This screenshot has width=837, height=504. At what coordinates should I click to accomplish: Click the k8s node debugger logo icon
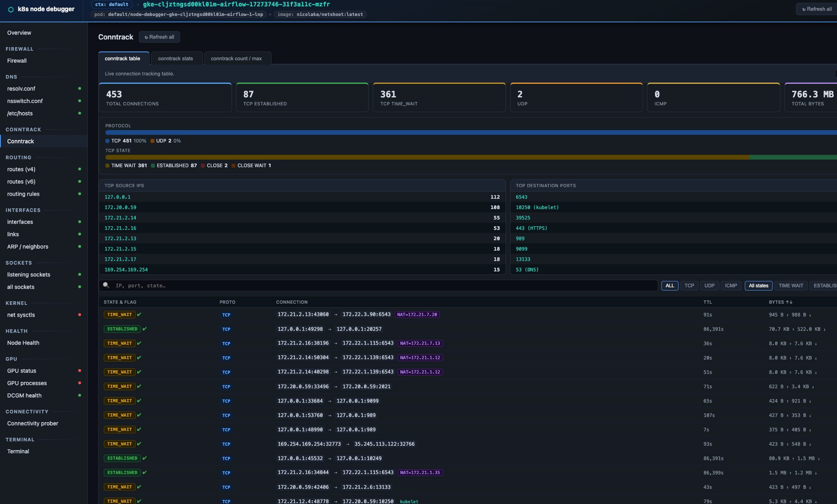(11, 9)
